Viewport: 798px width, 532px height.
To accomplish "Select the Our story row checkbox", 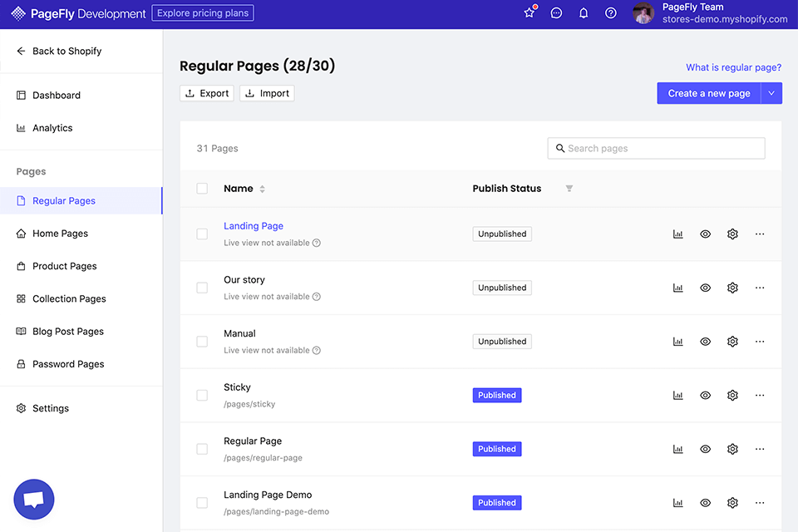I will [202, 288].
